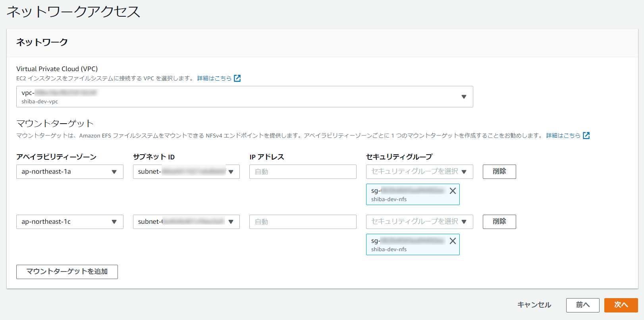Click the サブネット ID column header
The height and width of the screenshot is (320, 644).
pyautogui.click(x=154, y=157)
